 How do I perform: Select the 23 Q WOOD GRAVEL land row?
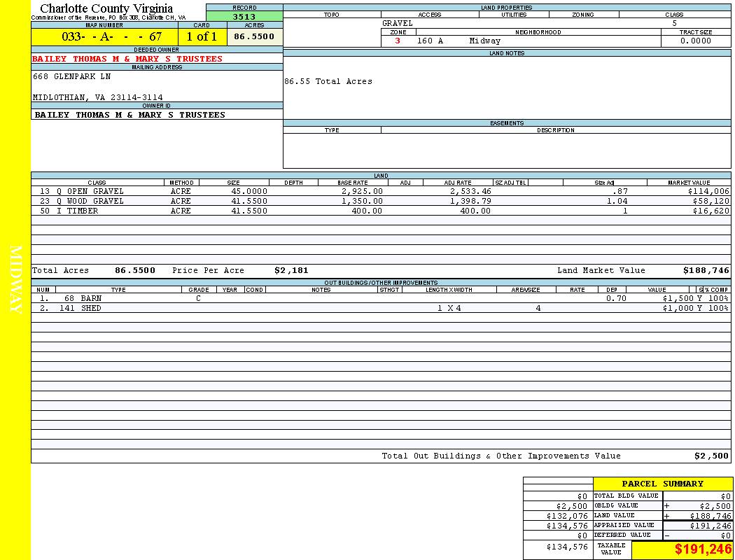click(x=82, y=201)
